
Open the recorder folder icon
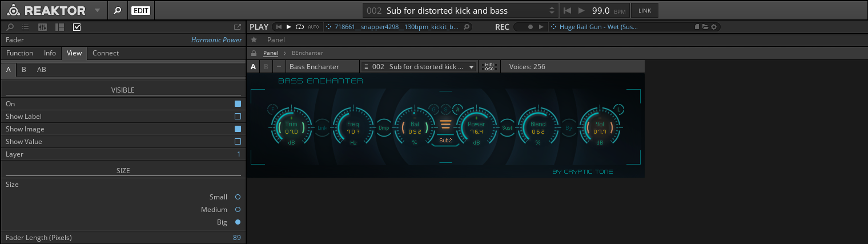coord(705,27)
